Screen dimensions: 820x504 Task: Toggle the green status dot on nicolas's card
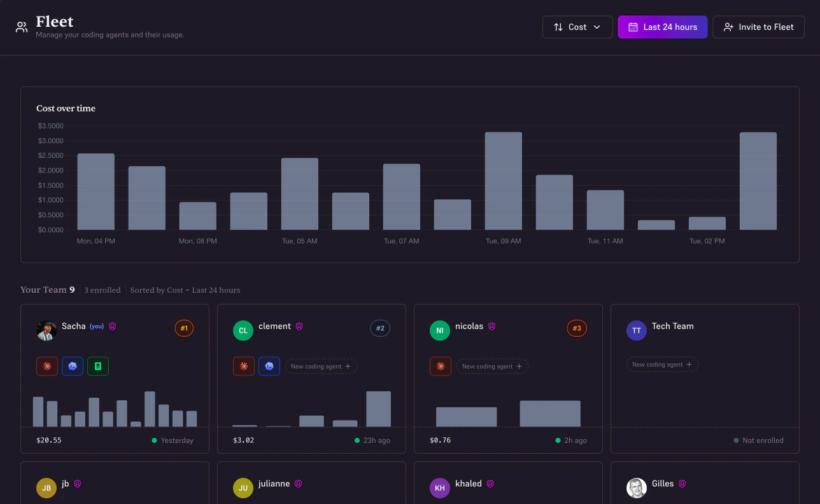click(556, 440)
